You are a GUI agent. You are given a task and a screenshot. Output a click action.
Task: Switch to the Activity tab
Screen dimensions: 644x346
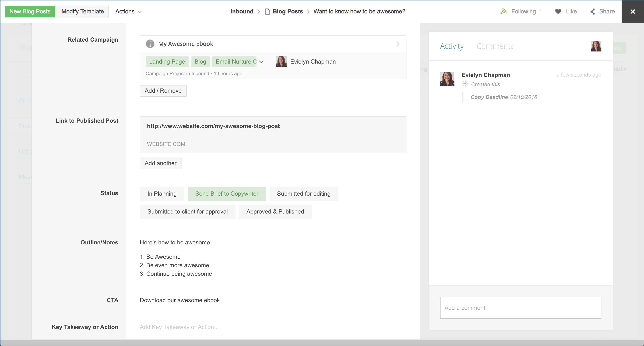pyautogui.click(x=452, y=46)
